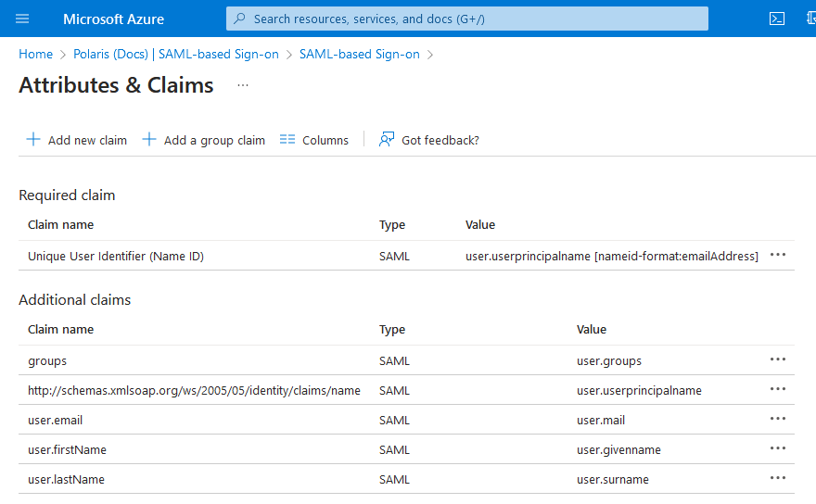Open the groups claim row
This screenshot has width=816, height=504.
coord(47,360)
